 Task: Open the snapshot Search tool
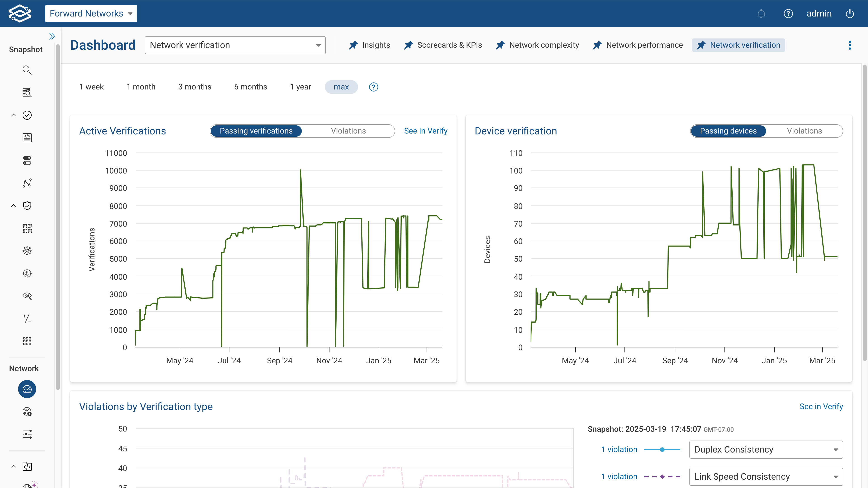point(27,70)
